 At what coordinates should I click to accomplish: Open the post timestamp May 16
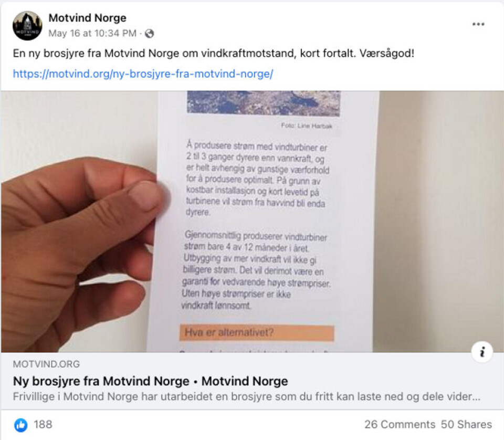coord(92,34)
